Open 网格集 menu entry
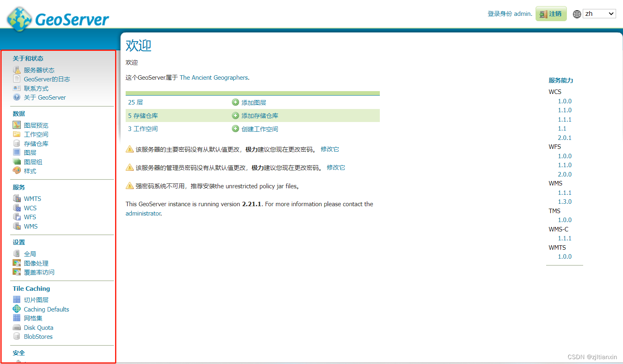Viewport: 623px width, 364px height. [33, 318]
